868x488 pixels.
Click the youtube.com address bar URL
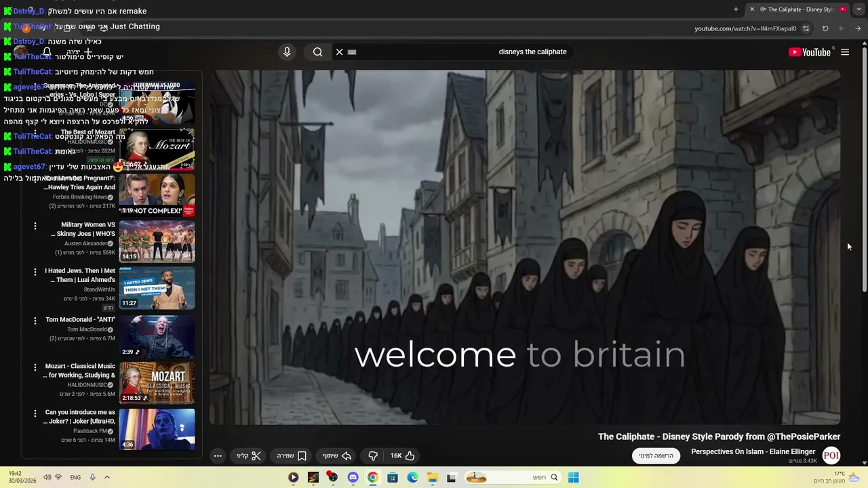click(745, 28)
